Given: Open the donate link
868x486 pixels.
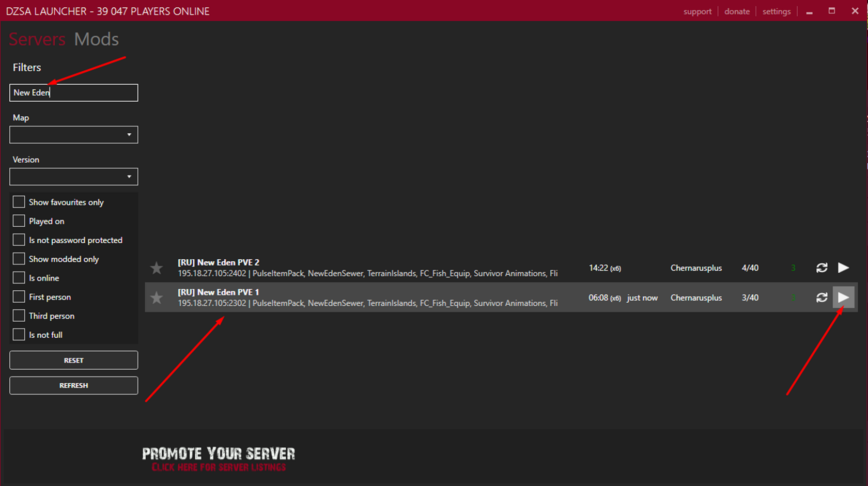Looking at the screenshot, I should pos(737,11).
